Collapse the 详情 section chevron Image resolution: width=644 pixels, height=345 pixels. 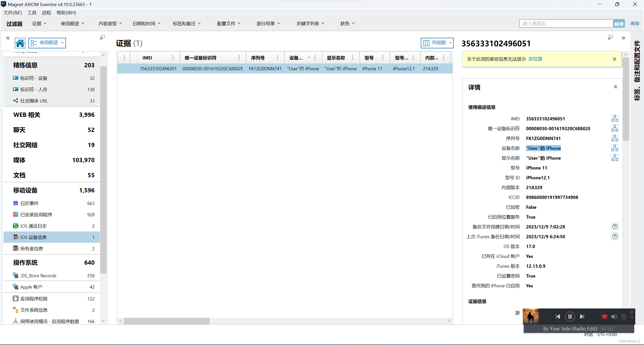point(615,87)
